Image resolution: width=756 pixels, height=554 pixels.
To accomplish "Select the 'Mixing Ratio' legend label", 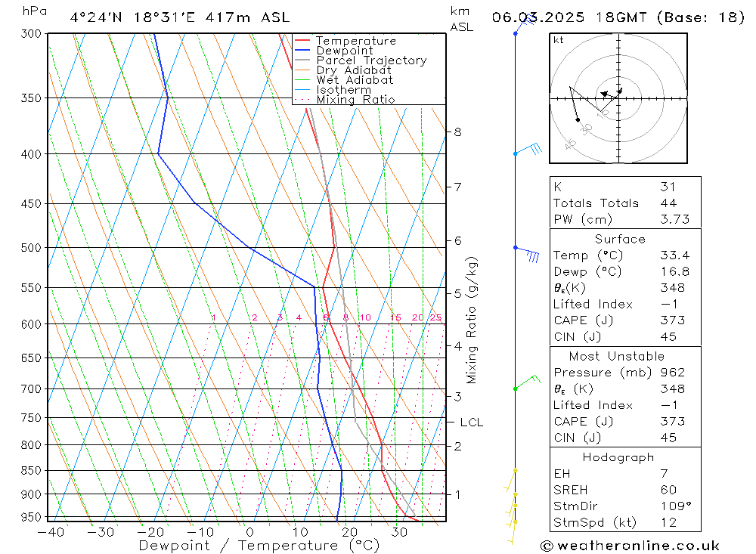I will (x=355, y=99).
